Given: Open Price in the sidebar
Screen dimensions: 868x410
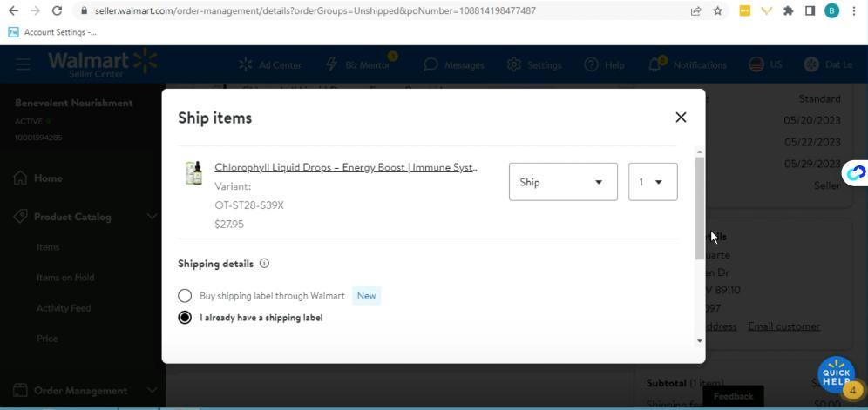Looking at the screenshot, I should (47, 339).
